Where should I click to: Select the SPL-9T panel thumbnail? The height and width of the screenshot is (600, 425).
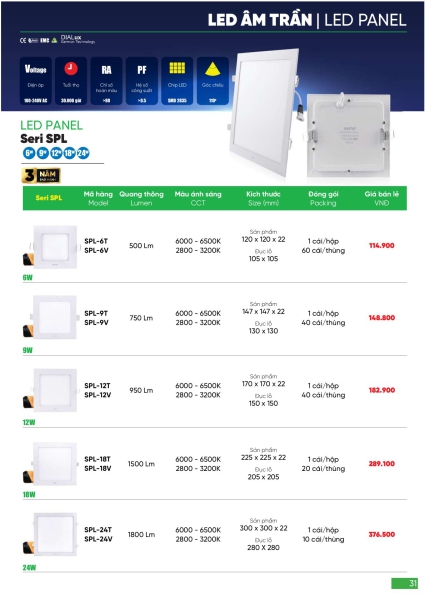(54, 318)
